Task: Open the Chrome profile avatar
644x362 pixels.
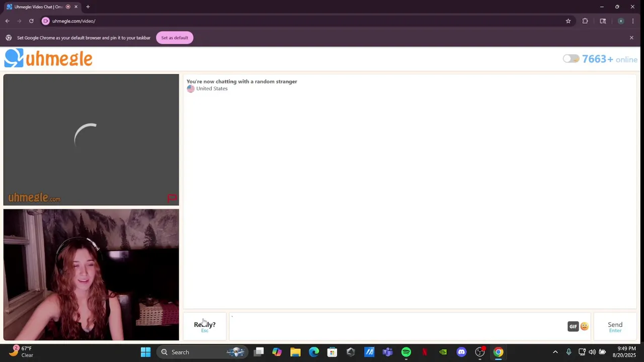Action: pyautogui.click(x=621, y=21)
